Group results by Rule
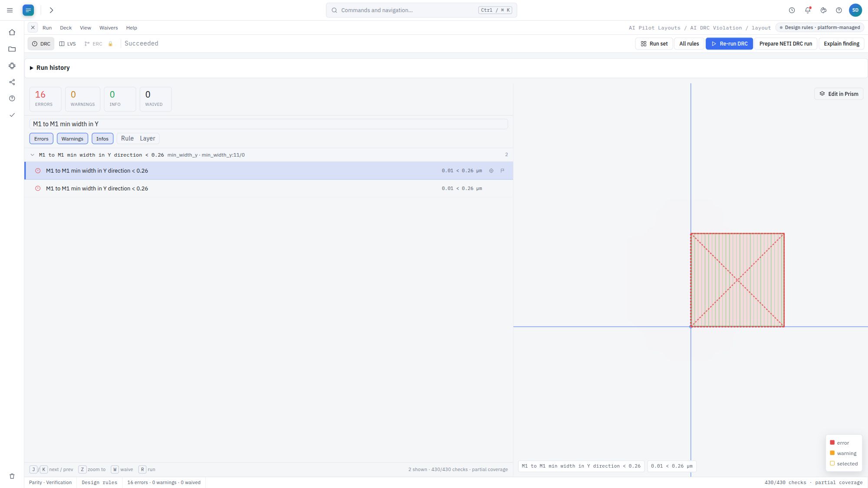The image size is (868, 488). 127,138
